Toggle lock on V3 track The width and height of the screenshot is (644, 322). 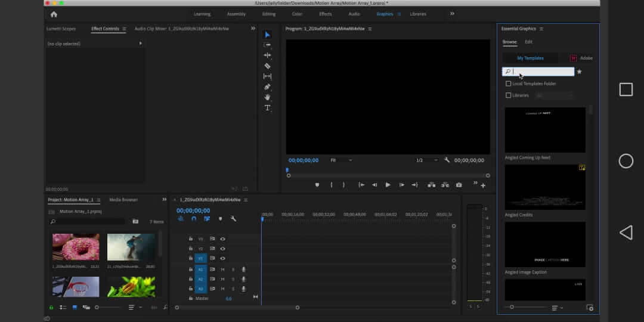click(x=191, y=239)
